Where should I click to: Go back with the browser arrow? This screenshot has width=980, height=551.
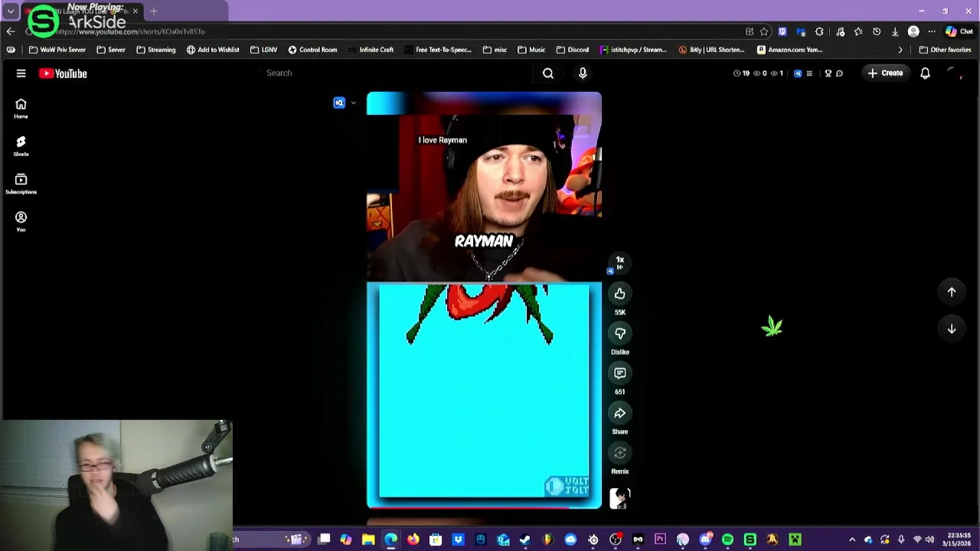(10, 31)
